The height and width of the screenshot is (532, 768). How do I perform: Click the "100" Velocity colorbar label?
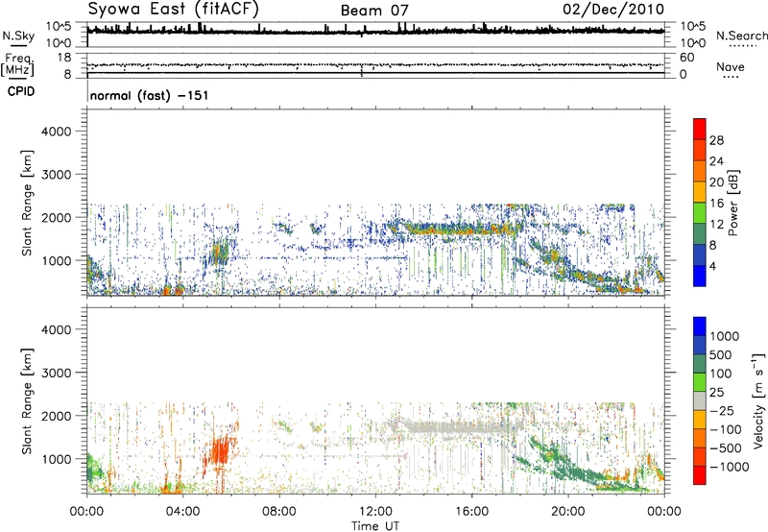722,374
